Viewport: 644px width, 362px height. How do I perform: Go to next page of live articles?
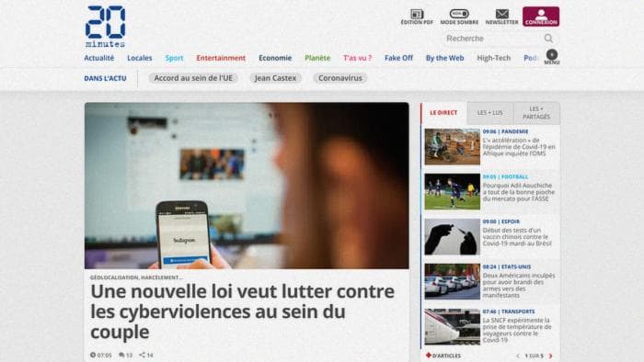[x=550, y=356]
